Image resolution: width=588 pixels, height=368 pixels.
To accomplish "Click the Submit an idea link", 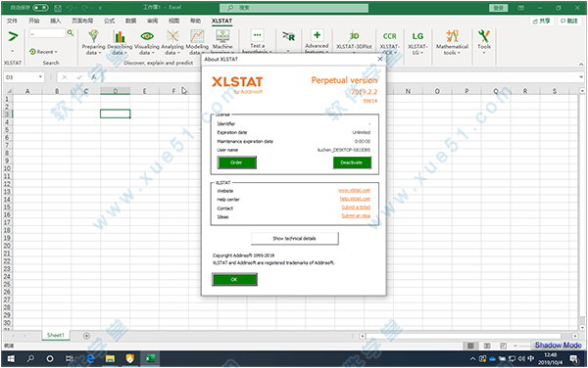I will [356, 216].
